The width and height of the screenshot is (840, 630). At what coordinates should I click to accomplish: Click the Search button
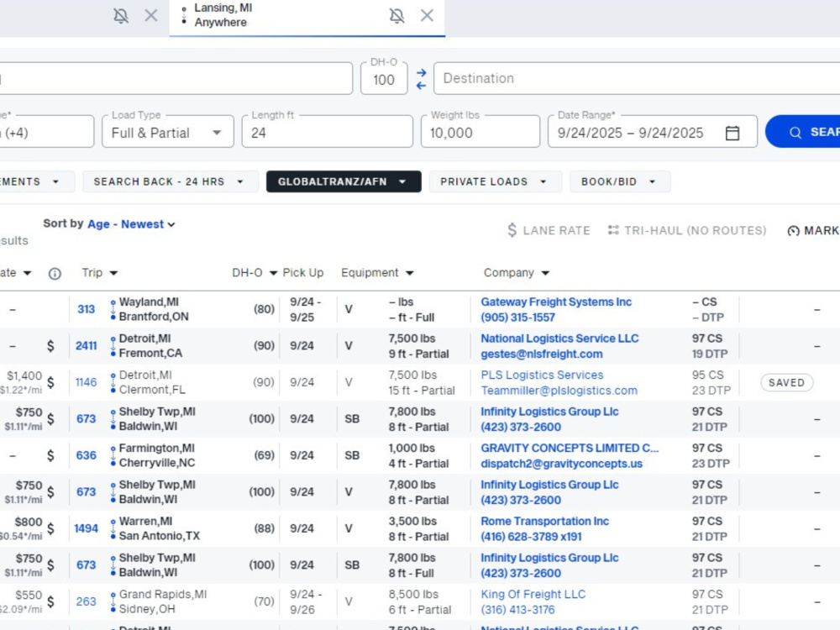803,132
